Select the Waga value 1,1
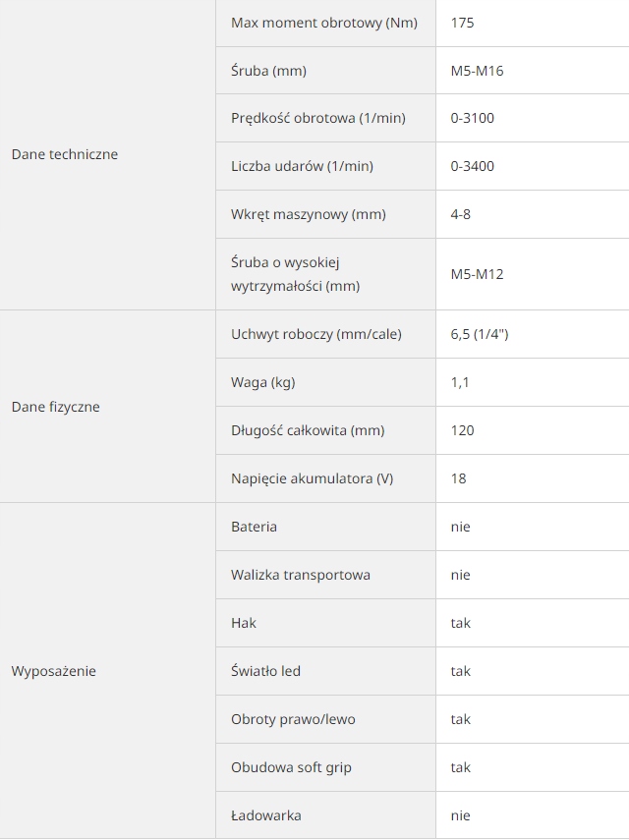 click(460, 382)
